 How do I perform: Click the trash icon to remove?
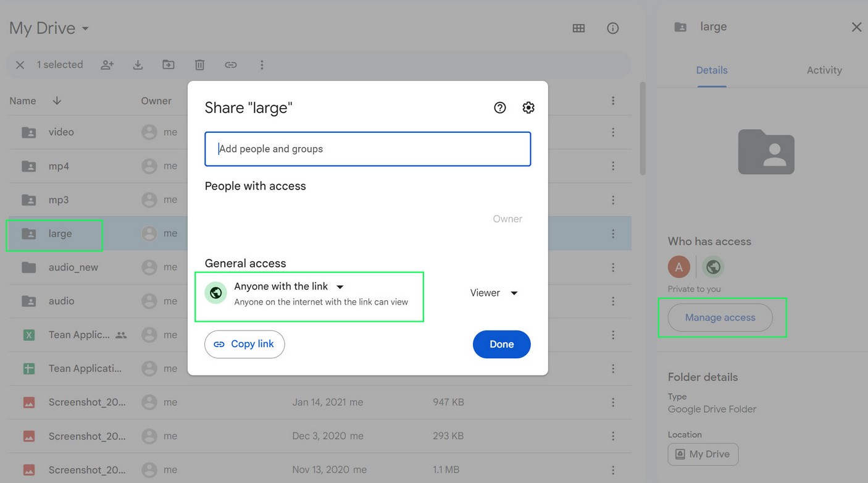click(199, 65)
